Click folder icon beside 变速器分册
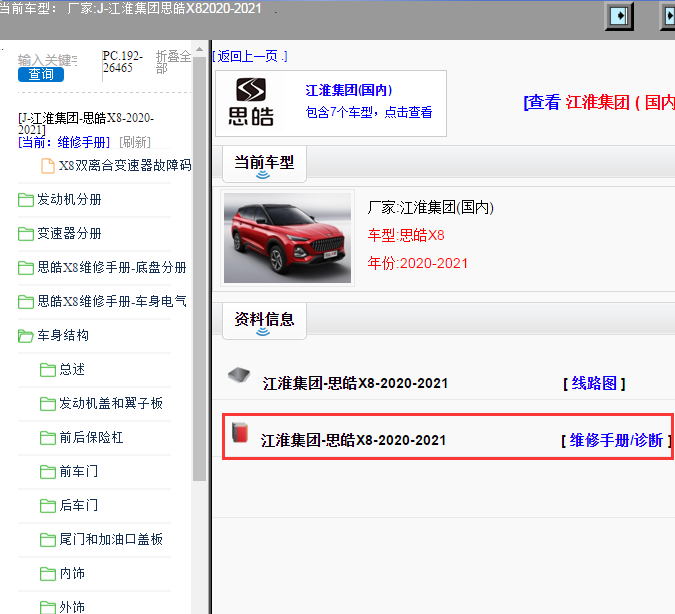The height and width of the screenshot is (614, 675). coord(26,234)
